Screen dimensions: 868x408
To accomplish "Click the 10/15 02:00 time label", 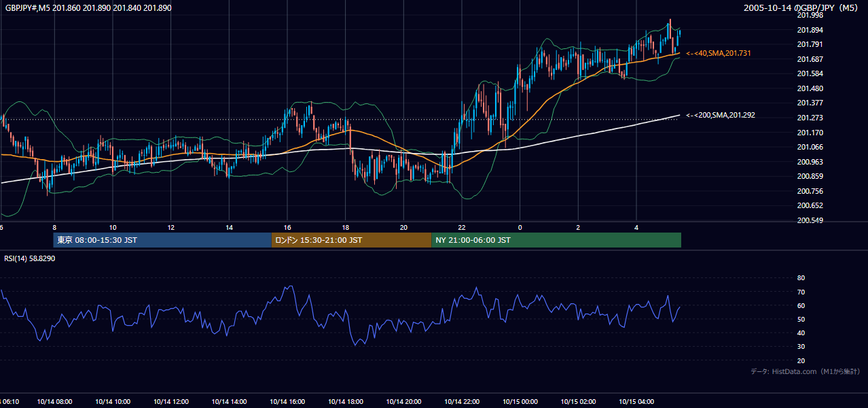I will 578,402.
